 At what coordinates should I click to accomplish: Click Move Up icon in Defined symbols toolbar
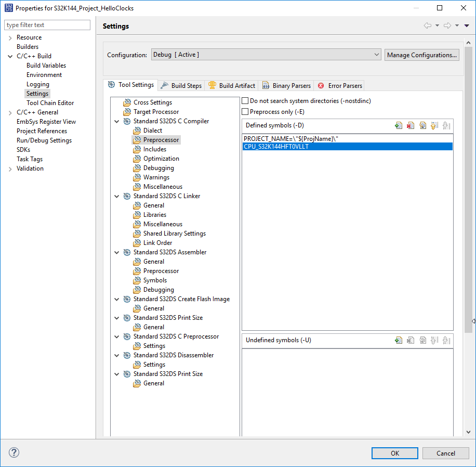[434, 125]
